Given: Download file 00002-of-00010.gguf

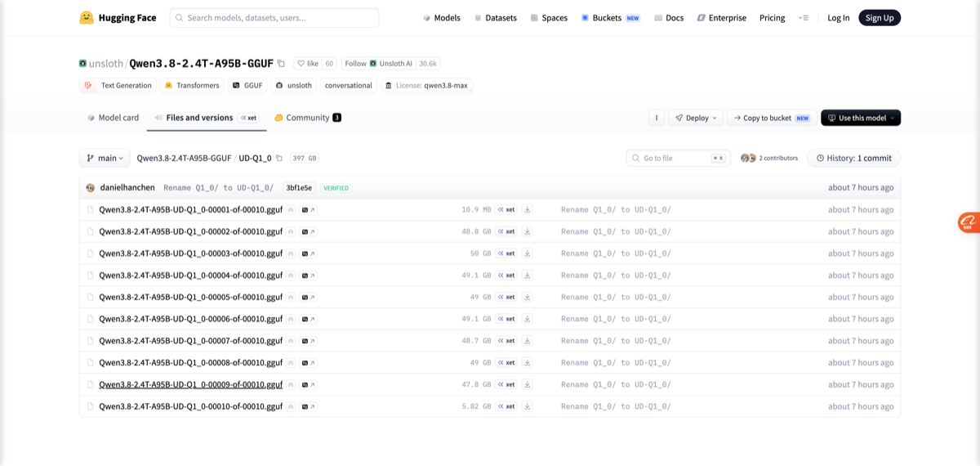Looking at the screenshot, I should coord(528,231).
